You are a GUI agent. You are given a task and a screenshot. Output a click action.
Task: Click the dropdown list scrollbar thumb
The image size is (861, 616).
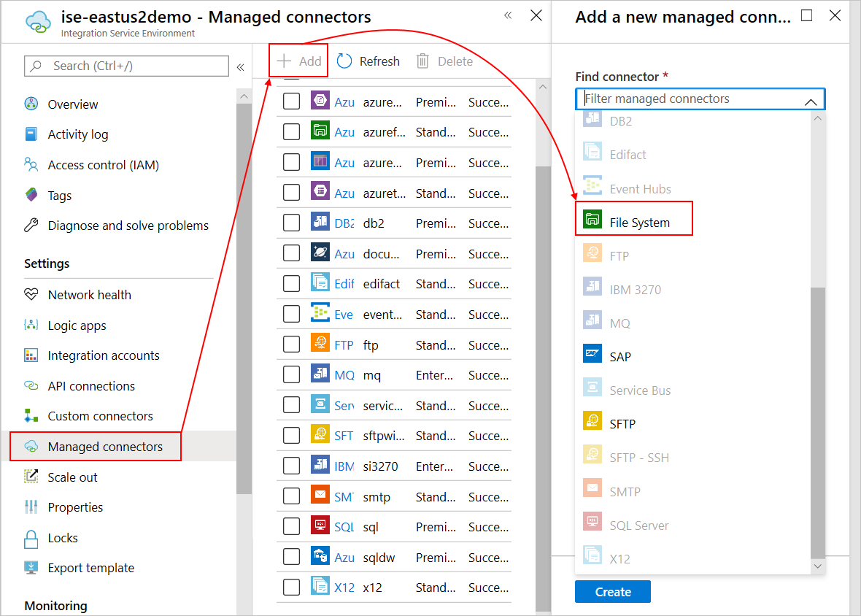pyautogui.click(x=818, y=422)
